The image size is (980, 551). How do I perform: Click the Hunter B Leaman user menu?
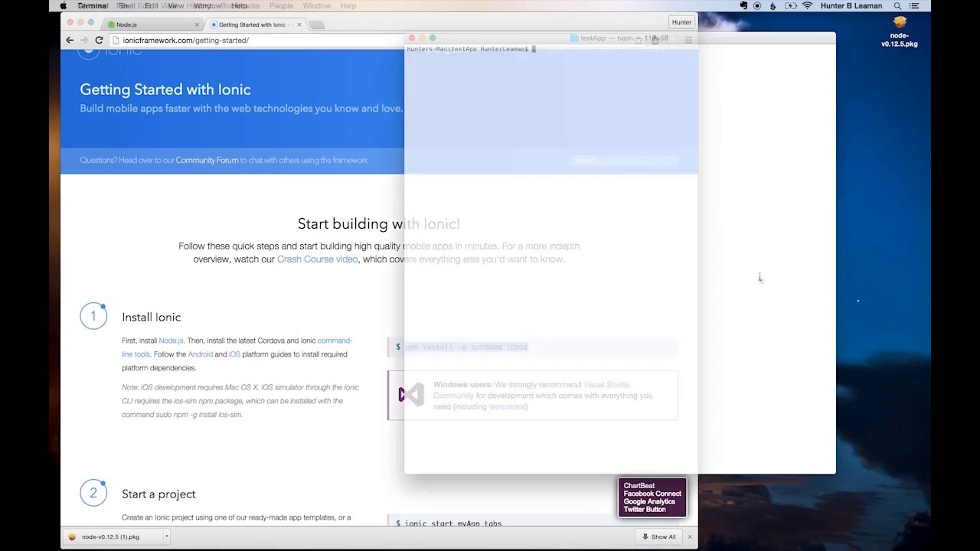[x=850, y=5]
